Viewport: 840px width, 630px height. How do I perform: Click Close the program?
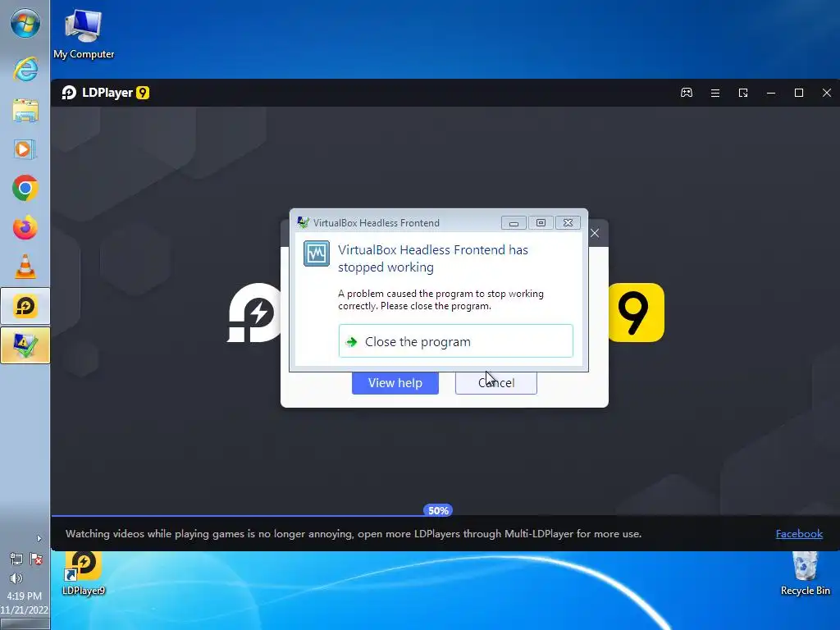click(456, 341)
